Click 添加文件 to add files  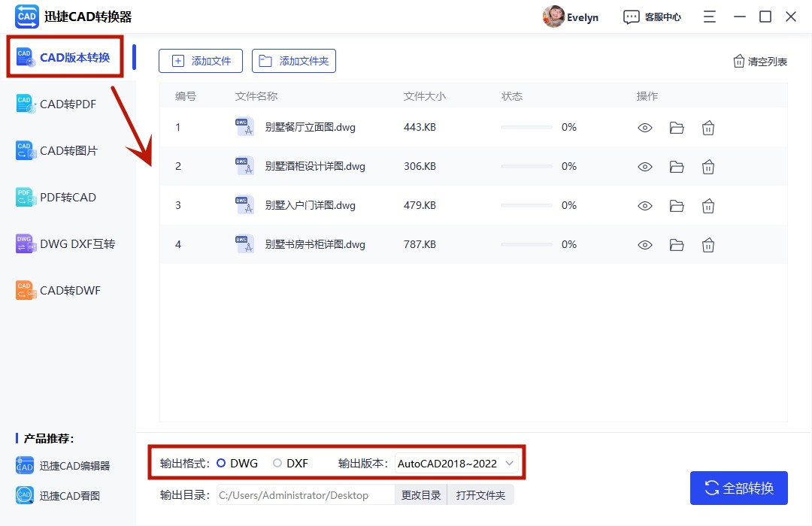coord(200,61)
